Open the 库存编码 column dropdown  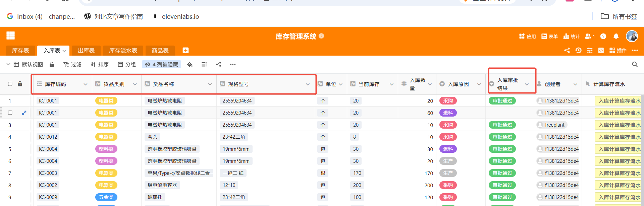(86, 84)
